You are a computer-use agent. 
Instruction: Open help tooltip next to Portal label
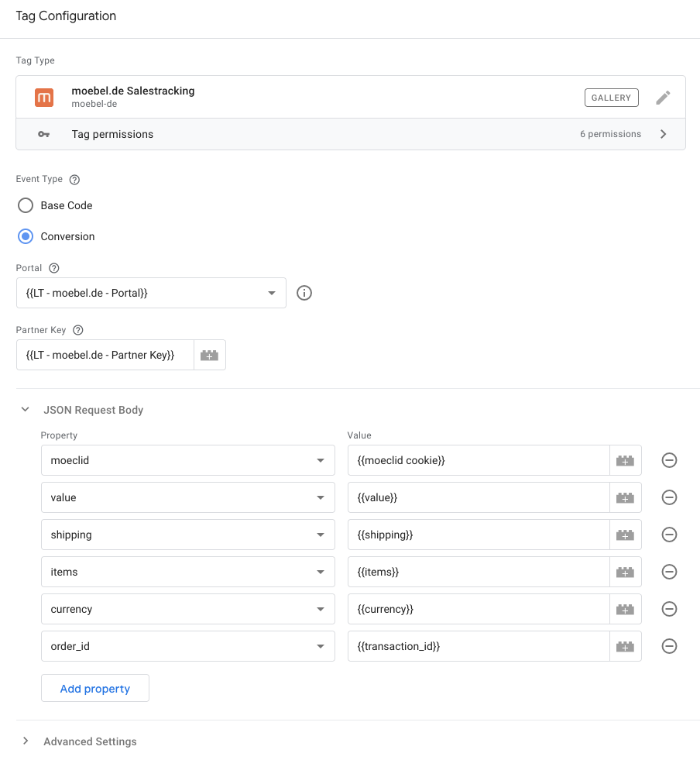(53, 268)
